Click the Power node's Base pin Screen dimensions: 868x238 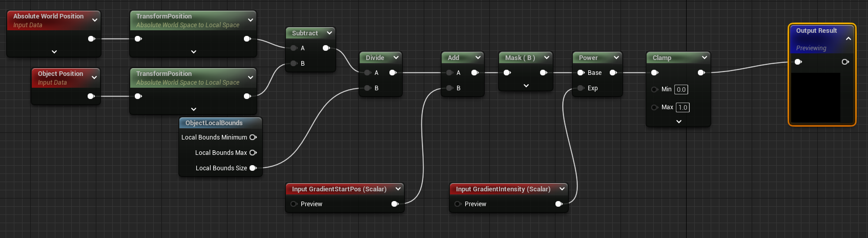point(581,73)
